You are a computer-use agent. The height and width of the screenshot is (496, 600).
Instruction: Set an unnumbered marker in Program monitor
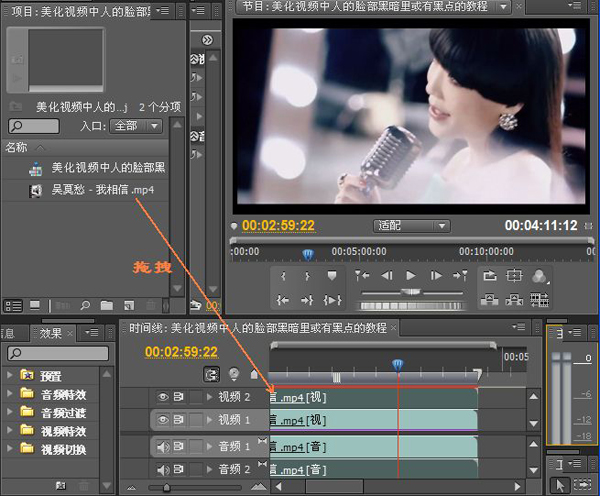point(332,276)
